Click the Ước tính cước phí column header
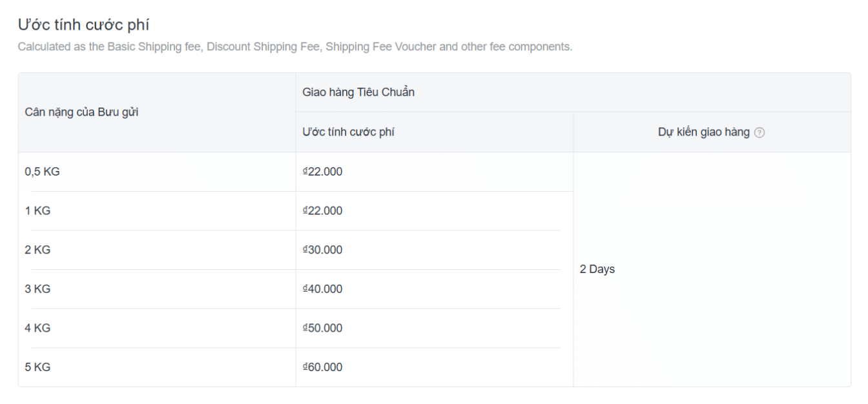 349,132
